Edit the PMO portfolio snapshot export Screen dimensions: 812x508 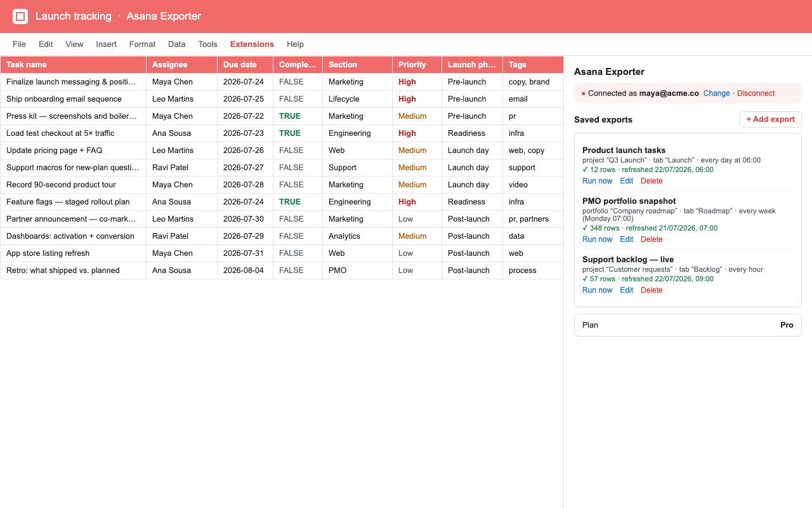pyautogui.click(x=626, y=239)
